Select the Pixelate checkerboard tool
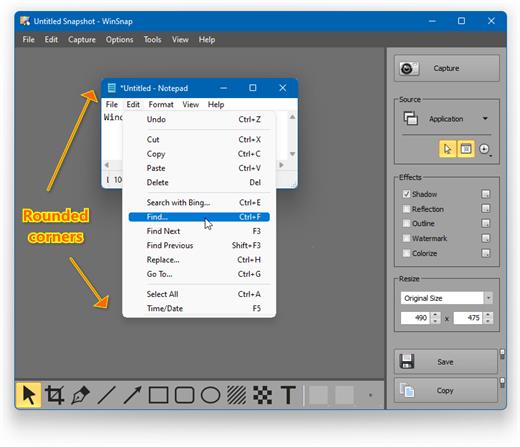Screen dimensions: 520x447 [262, 395]
